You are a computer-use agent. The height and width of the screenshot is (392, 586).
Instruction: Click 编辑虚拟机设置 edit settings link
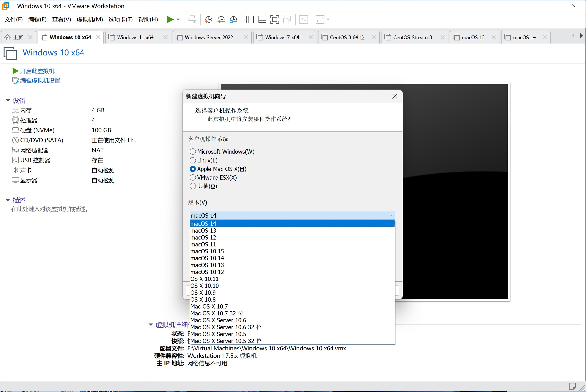click(x=40, y=80)
